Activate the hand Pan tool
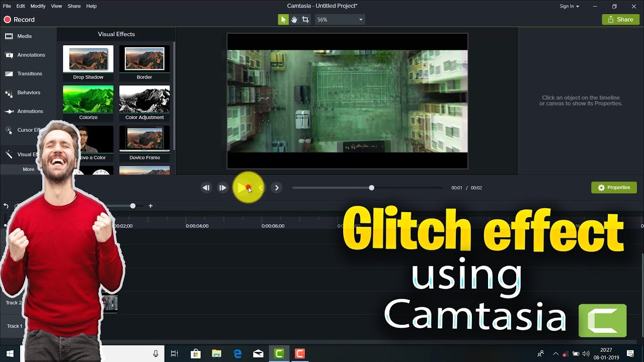644x362 pixels. [x=294, y=20]
